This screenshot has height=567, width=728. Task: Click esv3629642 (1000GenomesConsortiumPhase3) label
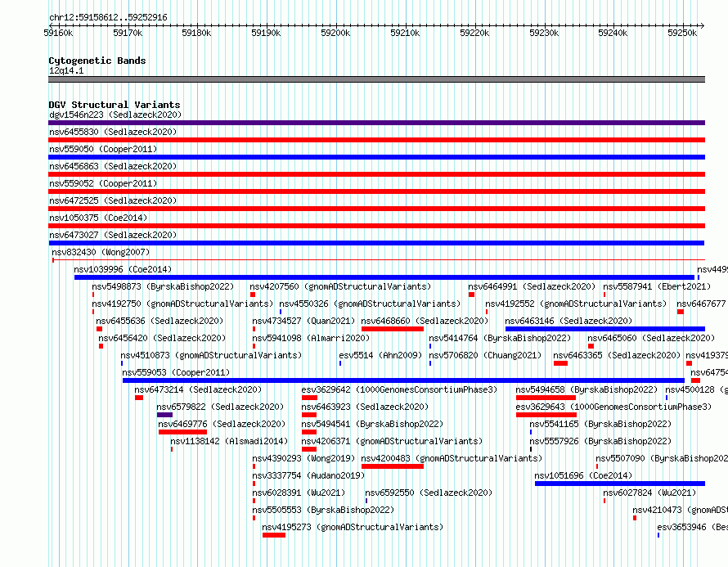pyautogui.click(x=399, y=389)
